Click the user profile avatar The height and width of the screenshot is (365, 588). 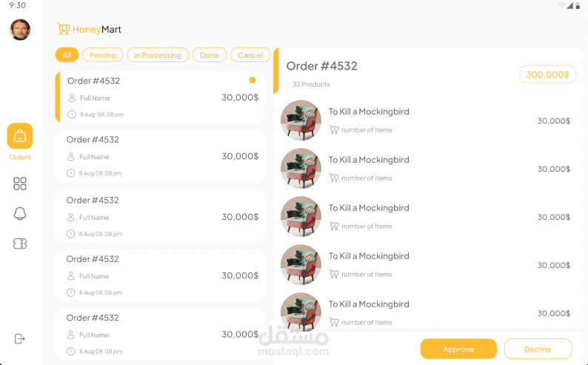20,30
